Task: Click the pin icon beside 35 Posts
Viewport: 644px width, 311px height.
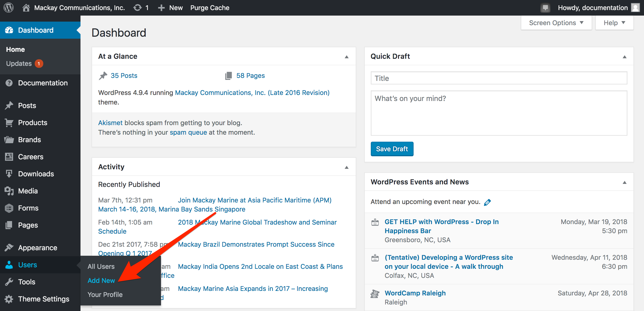Action: pos(103,76)
